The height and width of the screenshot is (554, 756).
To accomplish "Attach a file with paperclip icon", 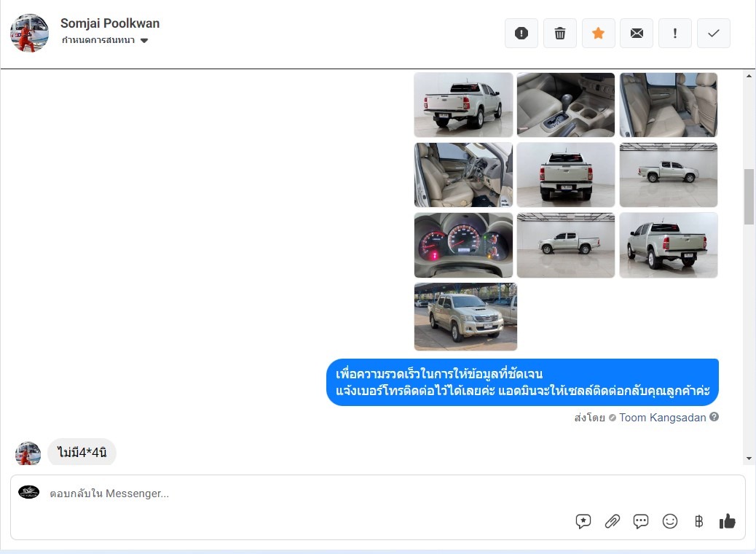I will 612,521.
